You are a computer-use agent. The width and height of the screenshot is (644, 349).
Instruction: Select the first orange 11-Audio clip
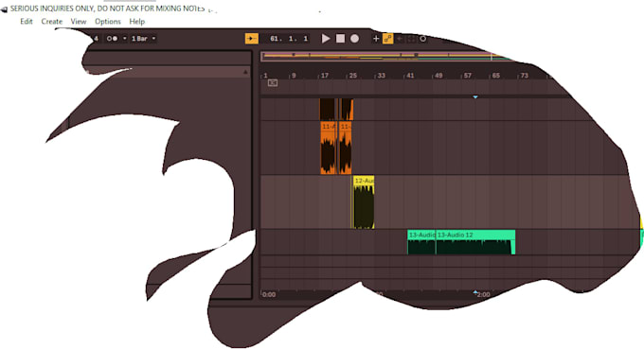pyautogui.click(x=329, y=148)
